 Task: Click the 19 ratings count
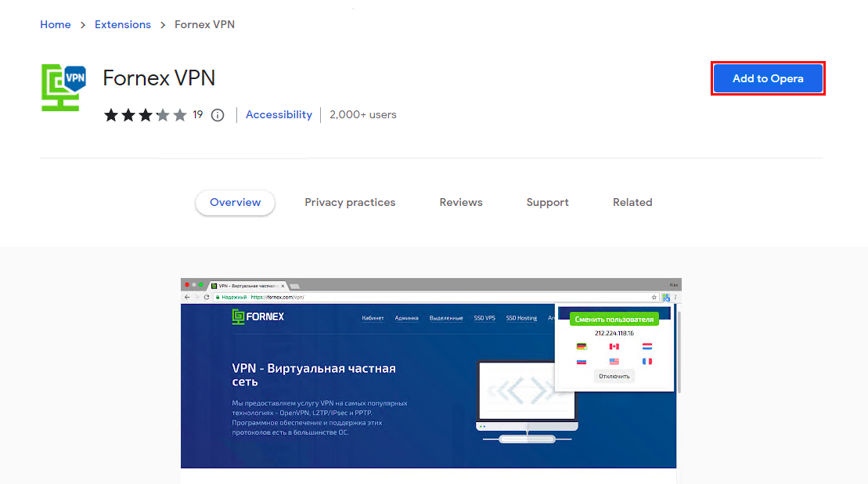197,114
